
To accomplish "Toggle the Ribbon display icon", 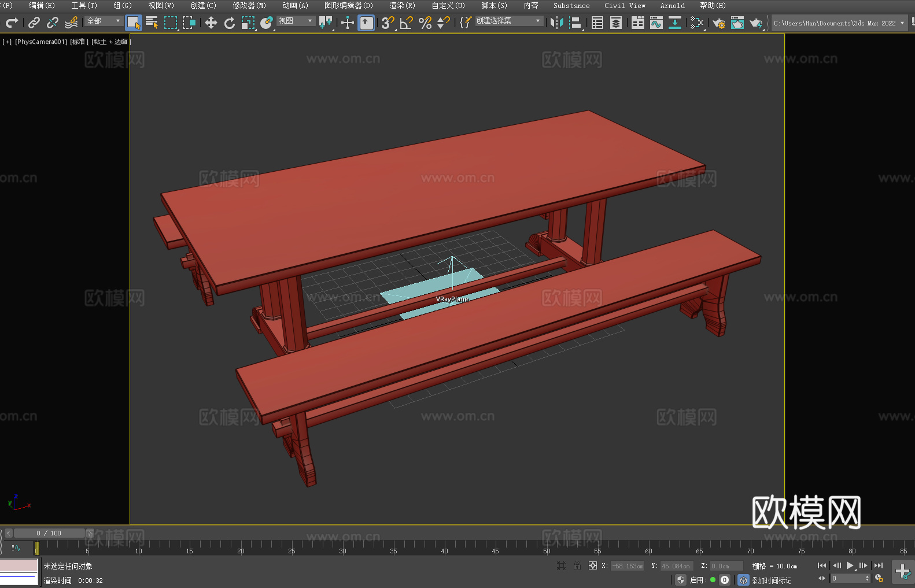I will click(638, 23).
